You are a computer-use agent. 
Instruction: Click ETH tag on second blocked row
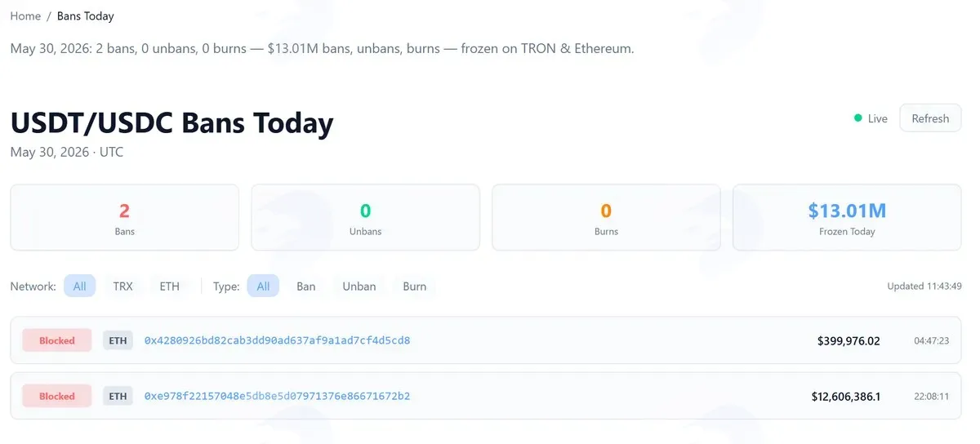[x=118, y=396]
